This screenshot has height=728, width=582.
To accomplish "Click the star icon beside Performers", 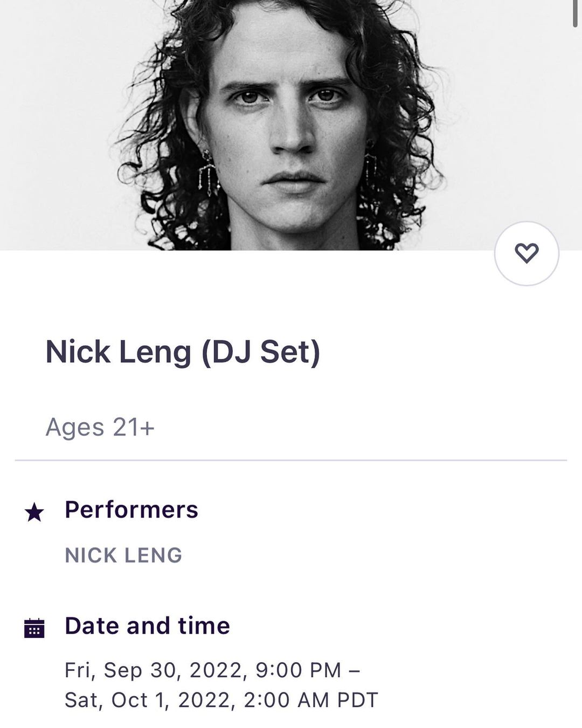I will tap(34, 512).
